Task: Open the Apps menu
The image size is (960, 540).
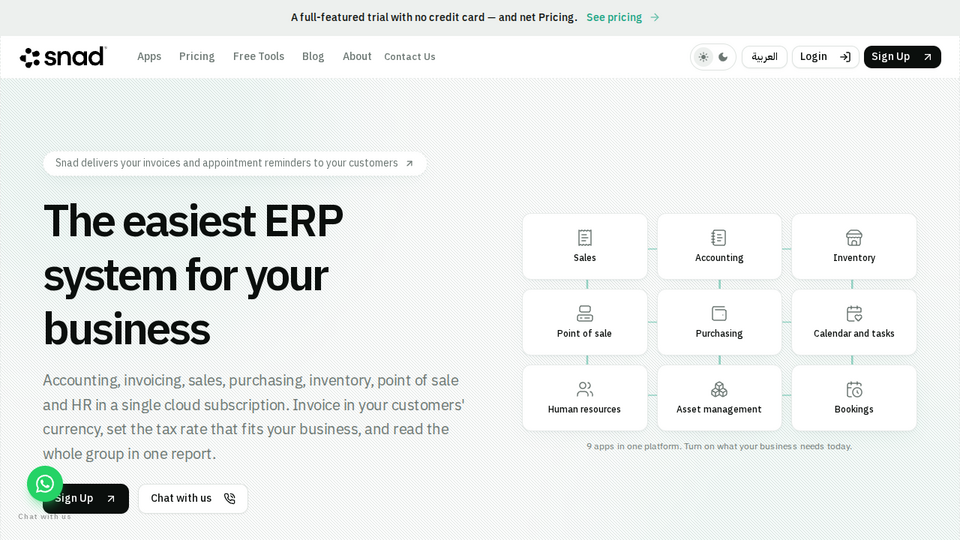Action: [149, 56]
